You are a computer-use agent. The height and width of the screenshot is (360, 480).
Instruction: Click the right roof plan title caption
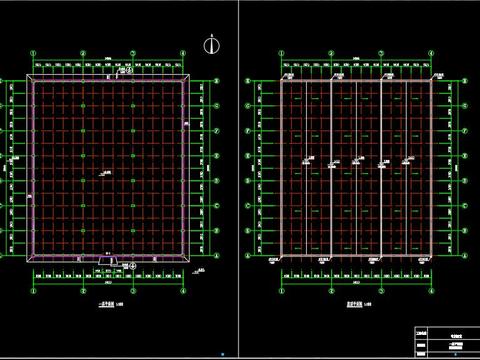pyautogui.click(x=359, y=305)
